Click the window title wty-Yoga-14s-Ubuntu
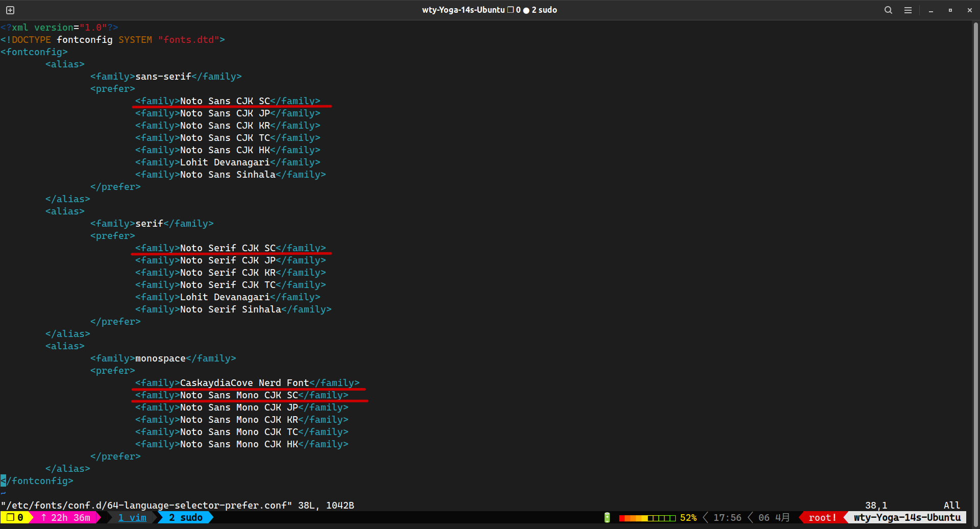The image size is (980, 529). coord(463,10)
